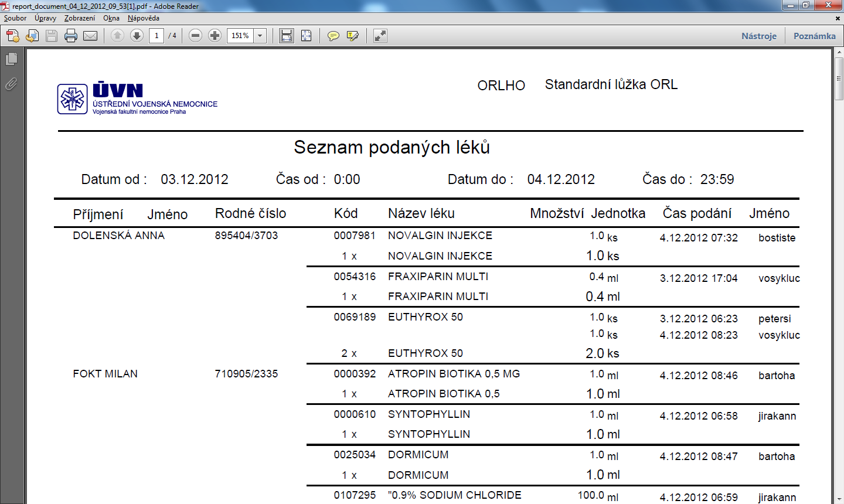Image resolution: width=844 pixels, height=504 pixels.
Task: Open the Poznámka comment pane
Action: point(815,36)
